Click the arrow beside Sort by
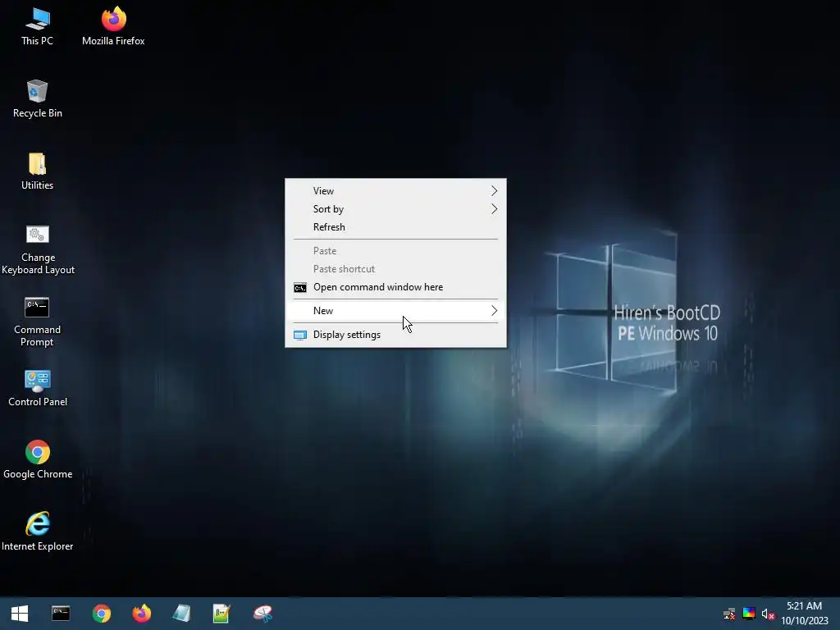Screen dimensions: 840x630 pos(494,209)
